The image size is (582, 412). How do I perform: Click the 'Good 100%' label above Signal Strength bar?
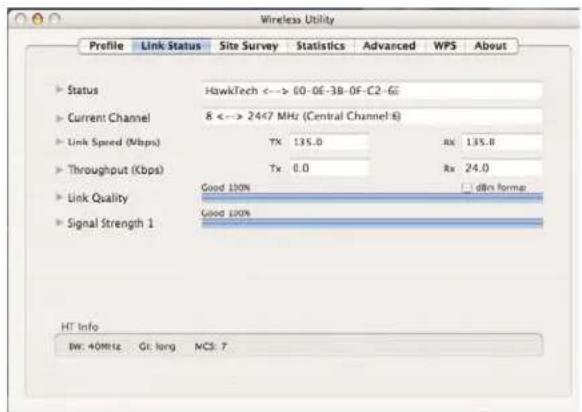click(x=226, y=213)
